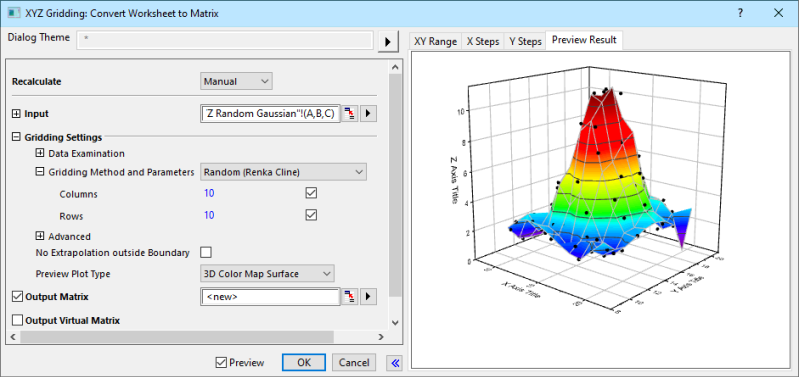The image size is (799, 377).
Task: Close the XYZ Gridding dialog
Action: click(778, 13)
